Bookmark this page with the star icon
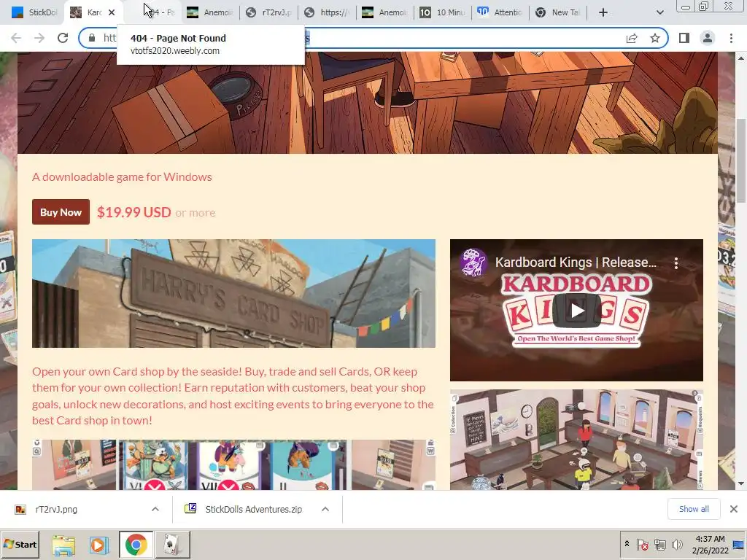This screenshot has height=560, width=747. 655,38
